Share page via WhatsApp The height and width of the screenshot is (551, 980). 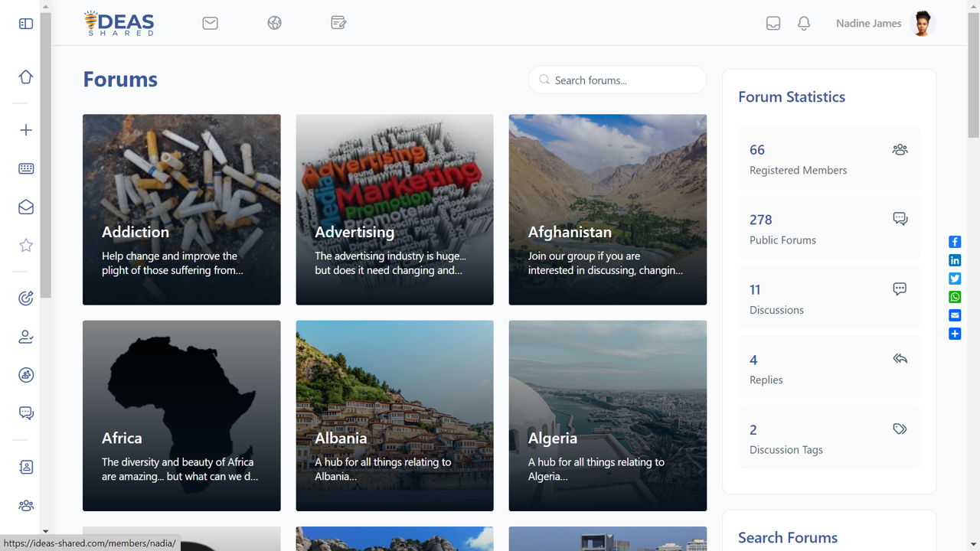(955, 297)
